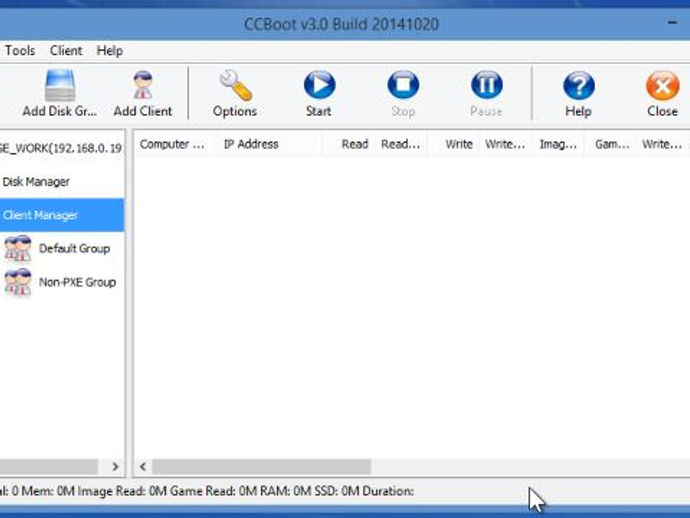Open the Client menu
Viewport: 690px width, 518px height.
tap(66, 51)
